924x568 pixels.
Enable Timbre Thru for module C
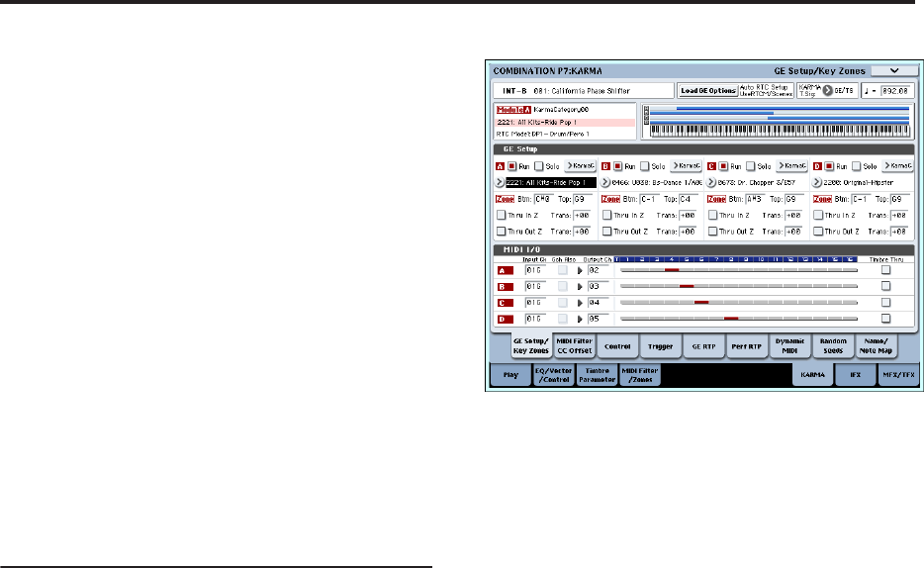tap(885, 302)
